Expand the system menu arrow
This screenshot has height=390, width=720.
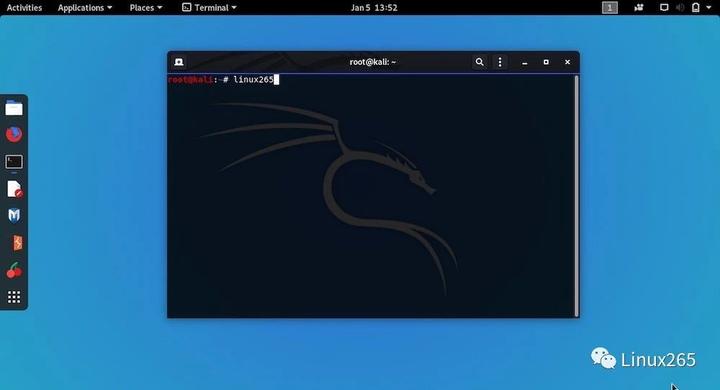tap(709, 7)
